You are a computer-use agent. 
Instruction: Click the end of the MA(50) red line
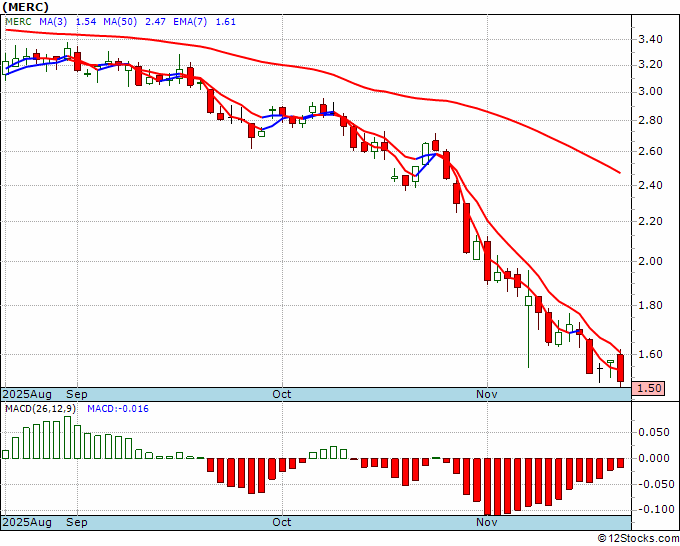click(620, 173)
